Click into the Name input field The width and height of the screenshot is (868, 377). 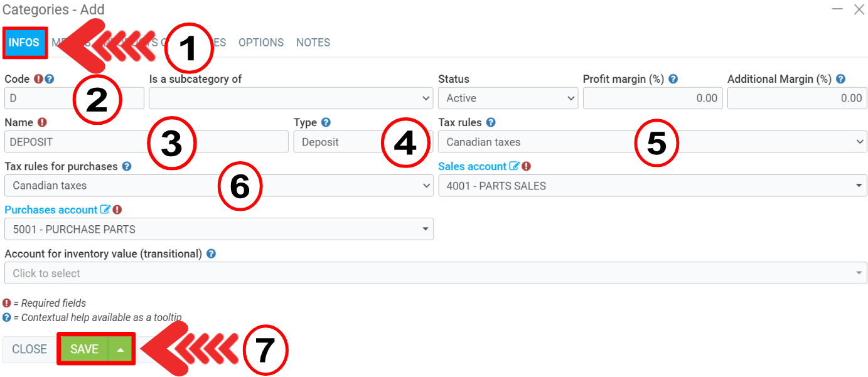point(75,142)
